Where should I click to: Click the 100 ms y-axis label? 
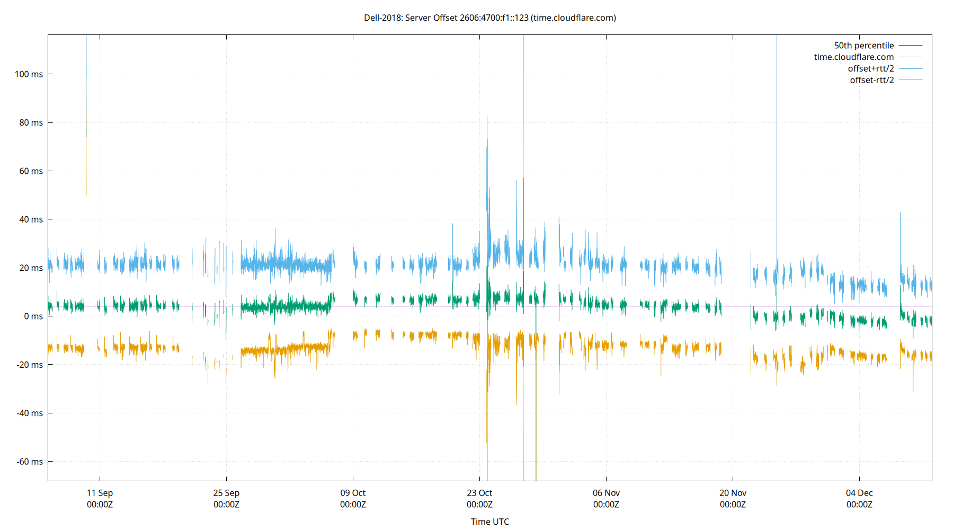coord(29,74)
